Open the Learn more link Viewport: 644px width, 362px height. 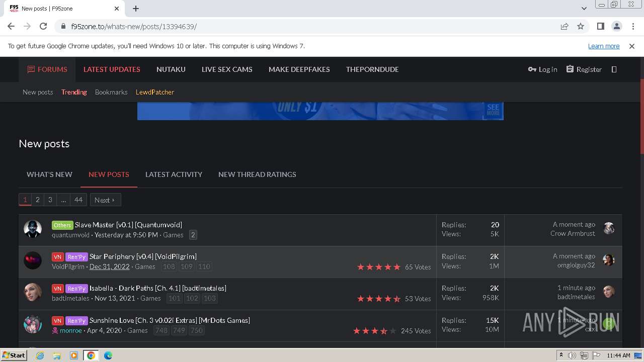(604, 46)
